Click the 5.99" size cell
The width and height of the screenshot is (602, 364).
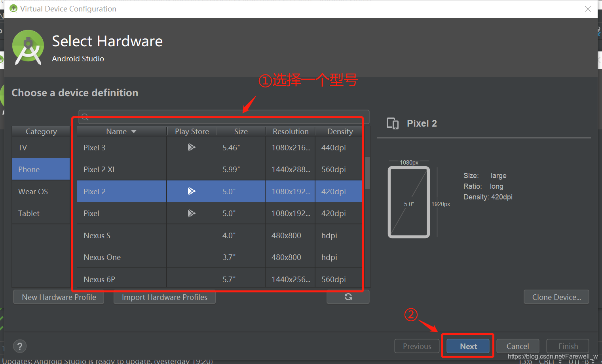pyautogui.click(x=241, y=169)
